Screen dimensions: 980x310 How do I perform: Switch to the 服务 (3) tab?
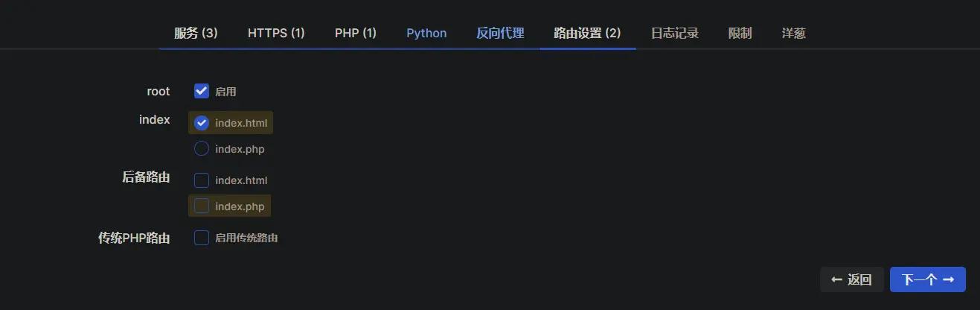click(x=196, y=33)
